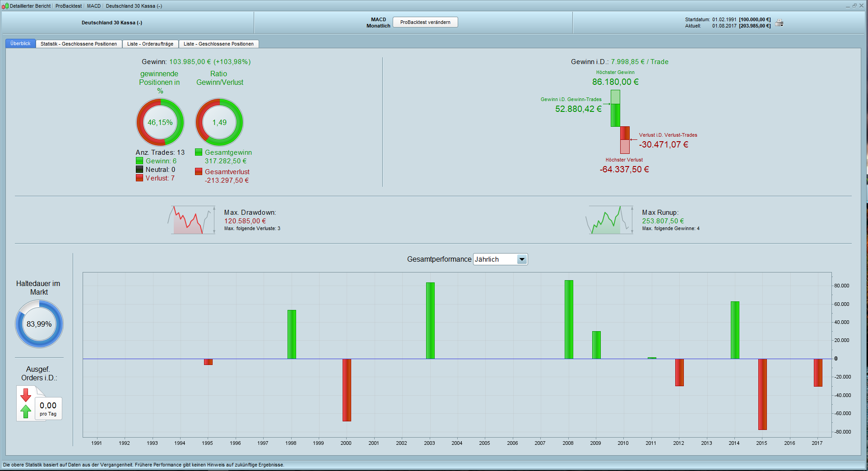Click the green Gesamtgewinn legend swatch
868x471 pixels.
(x=199, y=152)
